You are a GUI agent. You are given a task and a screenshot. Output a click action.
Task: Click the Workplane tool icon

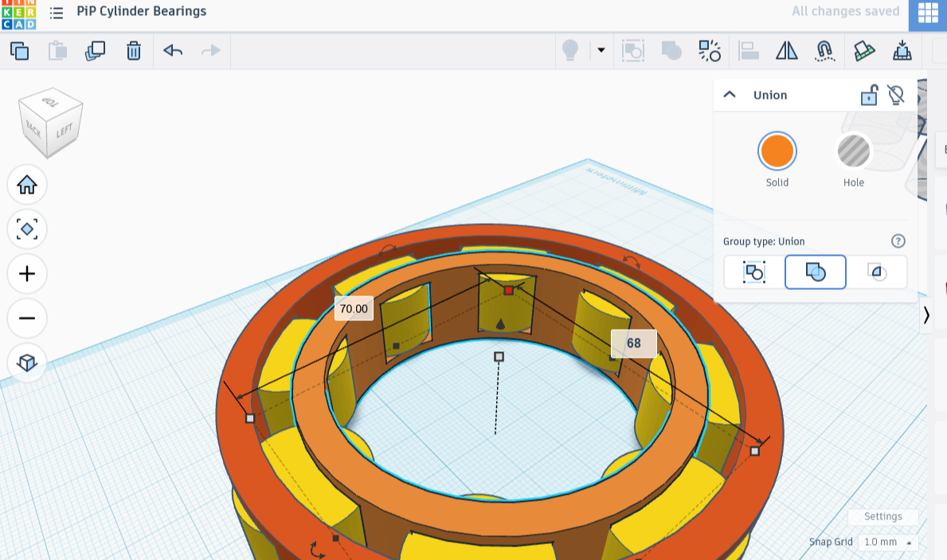point(864,51)
